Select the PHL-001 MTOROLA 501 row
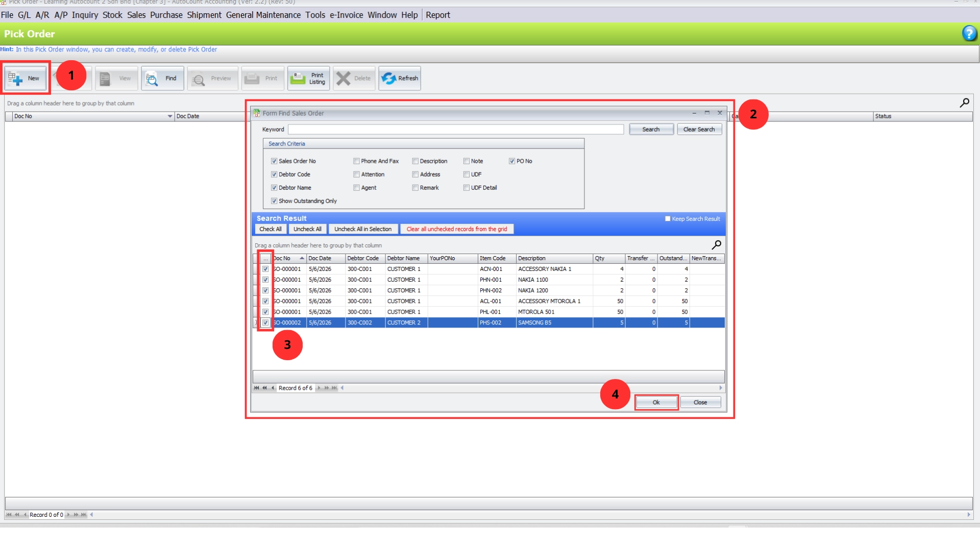Screen dimensions: 980x551 (x=489, y=312)
